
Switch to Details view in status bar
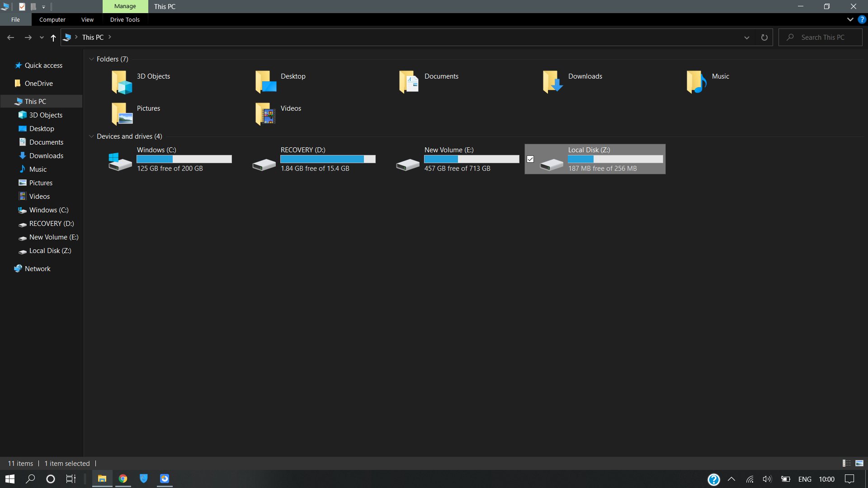click(847, 463)
